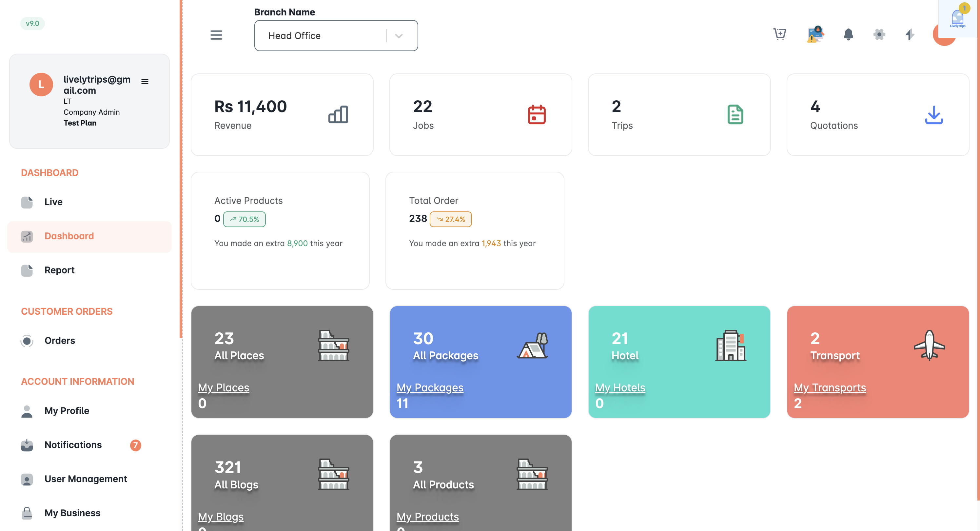
Task: Open the Report menu item
Action: click(59, 270)
